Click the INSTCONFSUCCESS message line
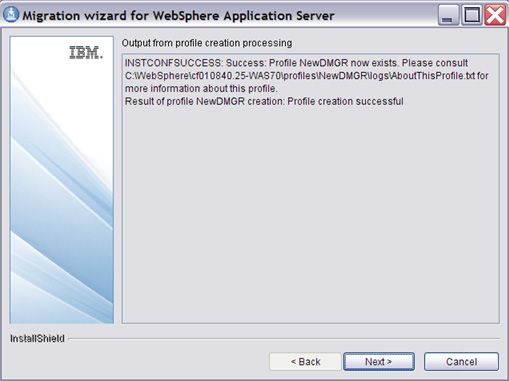This screenshot has height=381, width=509. coord(296,63)
